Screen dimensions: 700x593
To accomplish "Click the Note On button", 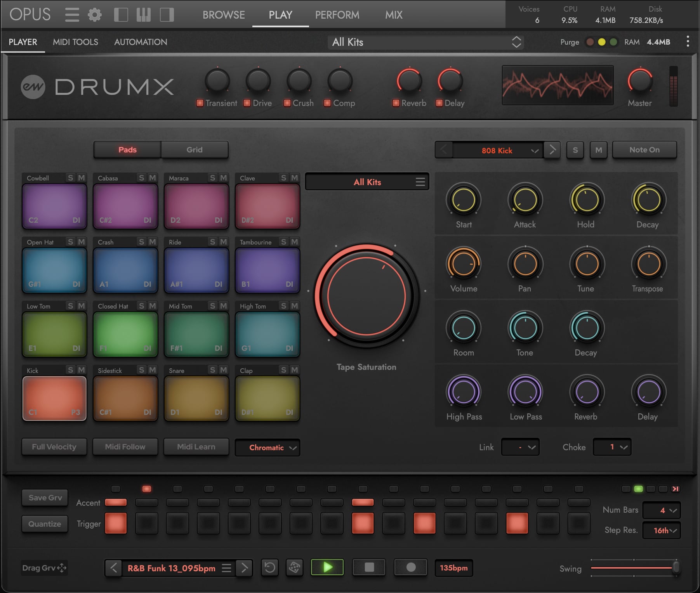I will 644,150.
